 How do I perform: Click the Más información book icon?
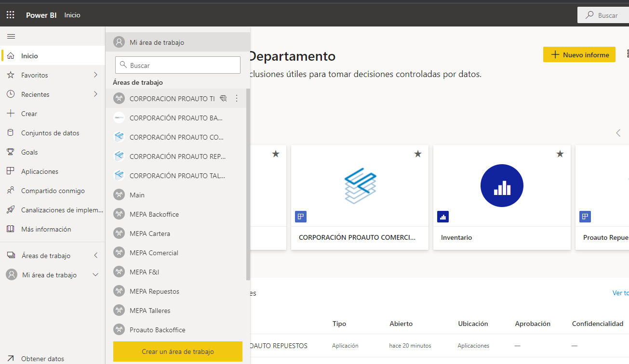pos(11,229)
